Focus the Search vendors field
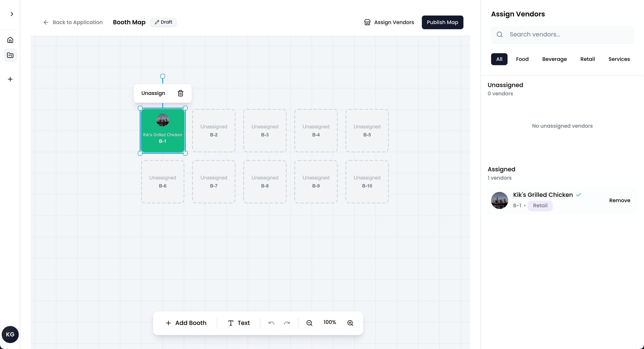 [562, 34]
